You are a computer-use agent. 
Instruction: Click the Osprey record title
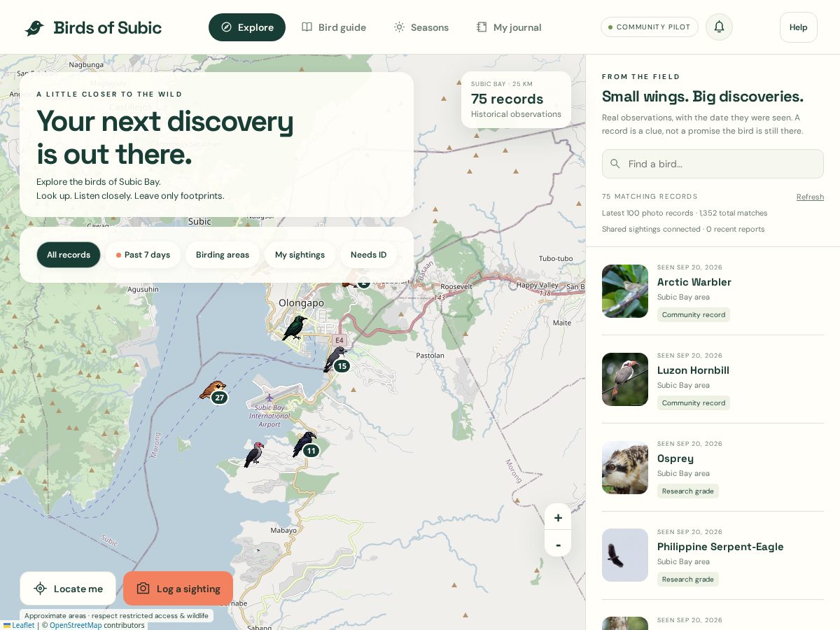coord(675,458)
